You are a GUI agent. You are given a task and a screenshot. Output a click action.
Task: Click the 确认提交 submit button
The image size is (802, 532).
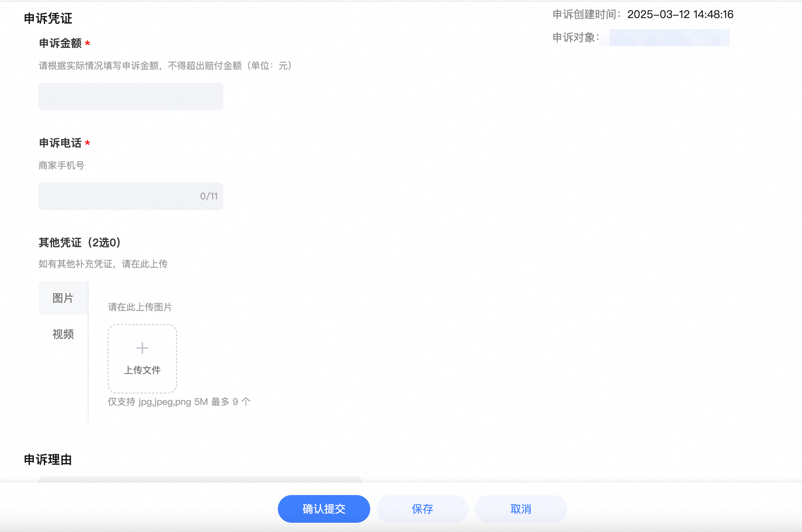pos(324,509)
